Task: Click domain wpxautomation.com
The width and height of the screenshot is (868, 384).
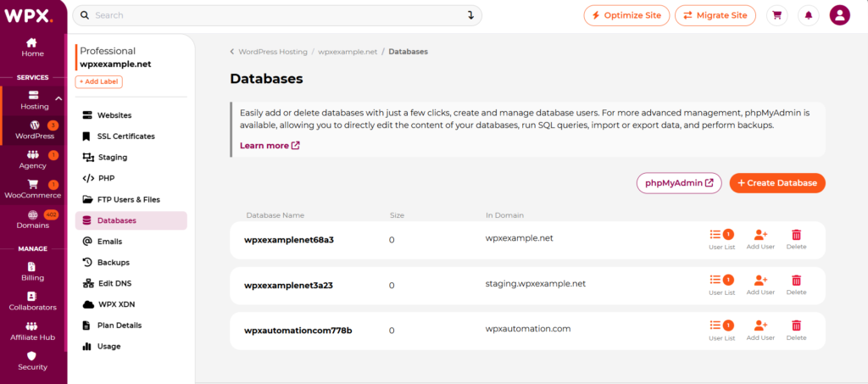Action: (527, 329)
